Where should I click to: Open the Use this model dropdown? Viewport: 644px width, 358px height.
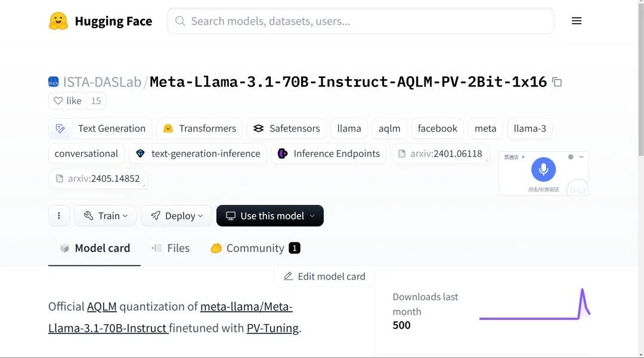(270, 216)
